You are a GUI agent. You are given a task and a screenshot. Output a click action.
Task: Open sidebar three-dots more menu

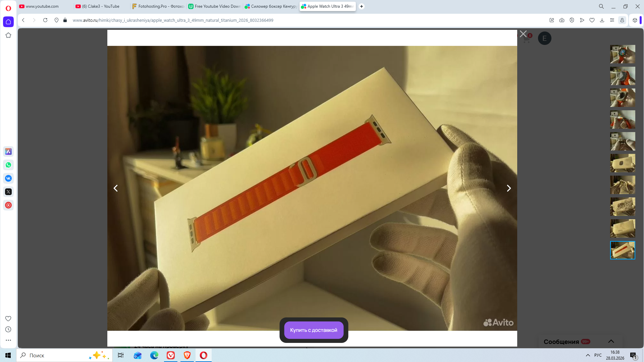click(x=8, y=340)
